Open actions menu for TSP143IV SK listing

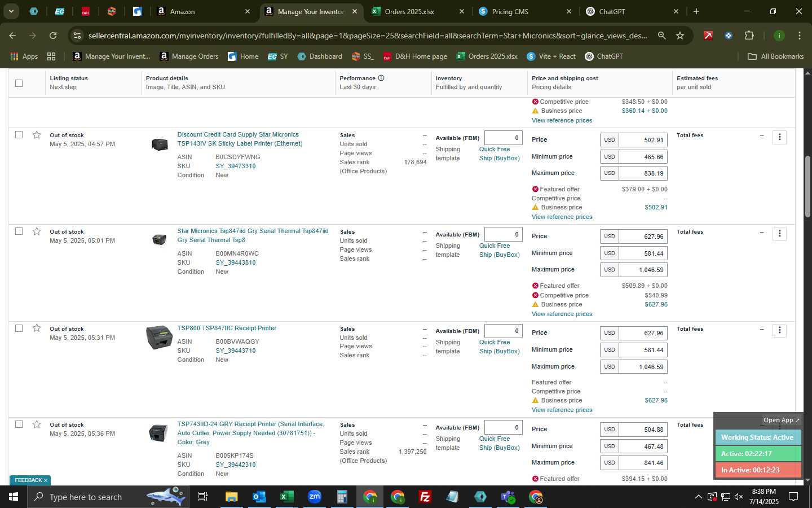[x=779, y=137]
